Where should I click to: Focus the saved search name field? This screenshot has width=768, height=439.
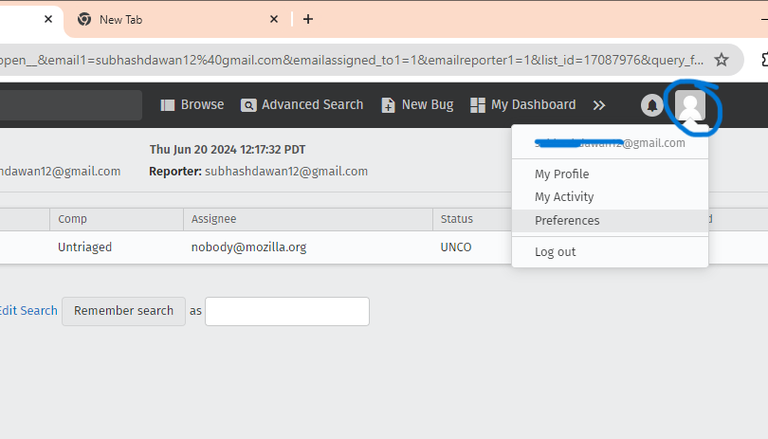click(x=287, y=311)
